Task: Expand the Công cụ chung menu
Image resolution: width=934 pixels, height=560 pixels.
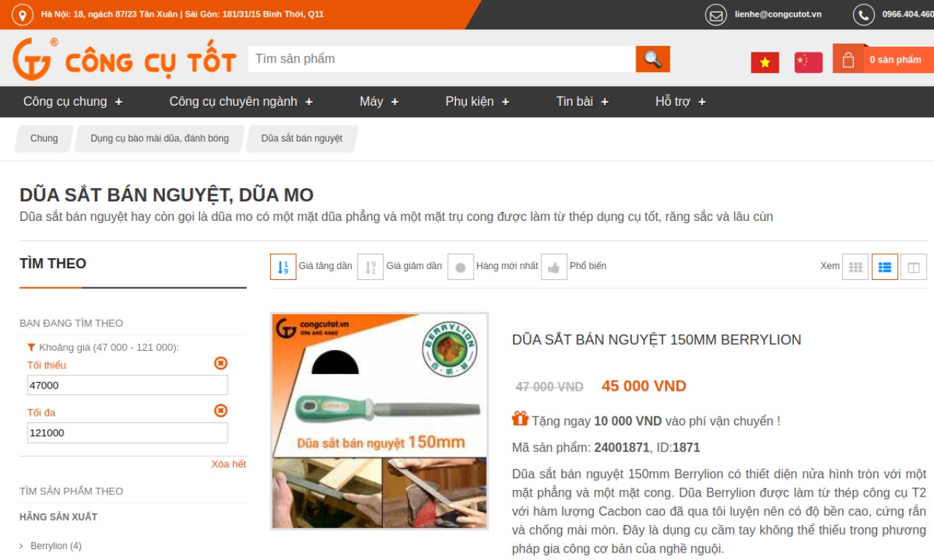Action: click(x=73, y=102)
